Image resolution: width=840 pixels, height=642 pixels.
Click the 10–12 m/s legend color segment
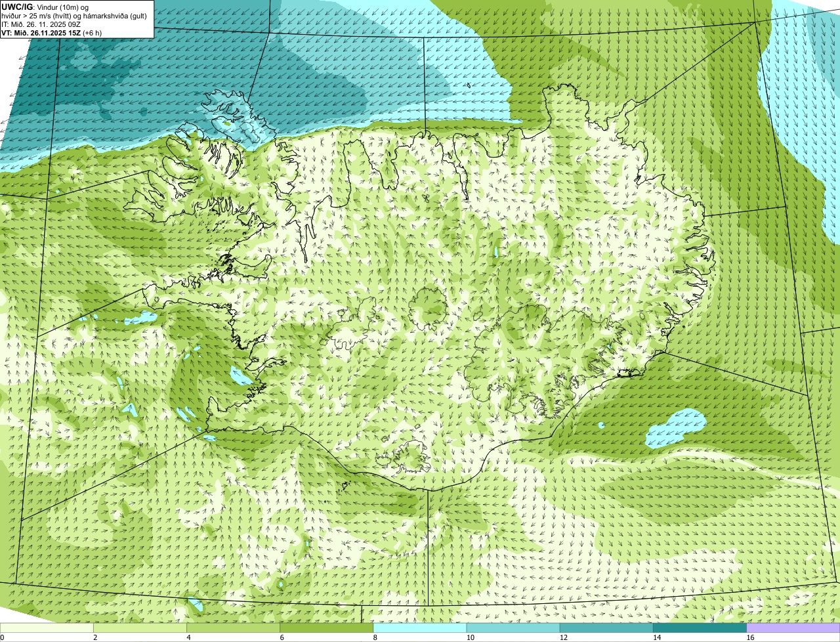click(513, 628)
